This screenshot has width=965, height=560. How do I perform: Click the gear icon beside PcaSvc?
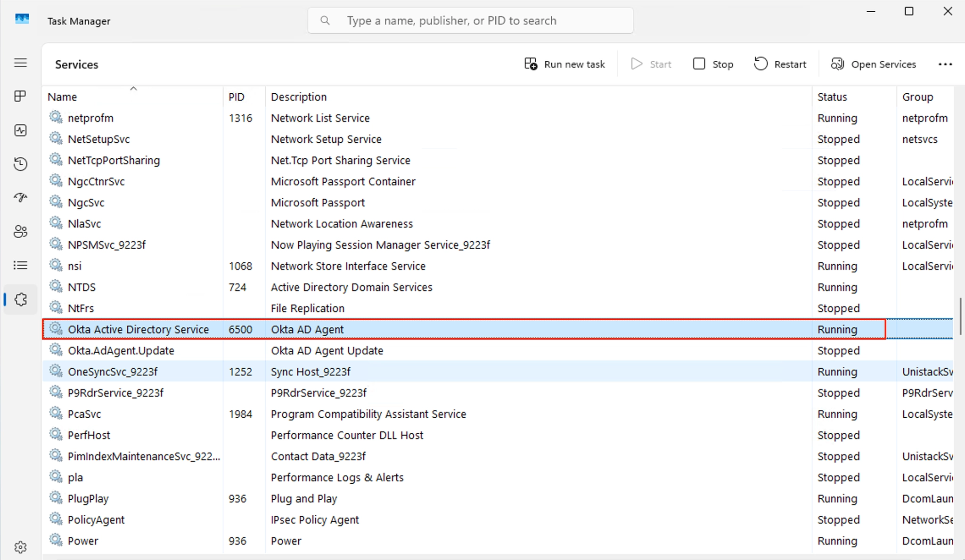56,413
